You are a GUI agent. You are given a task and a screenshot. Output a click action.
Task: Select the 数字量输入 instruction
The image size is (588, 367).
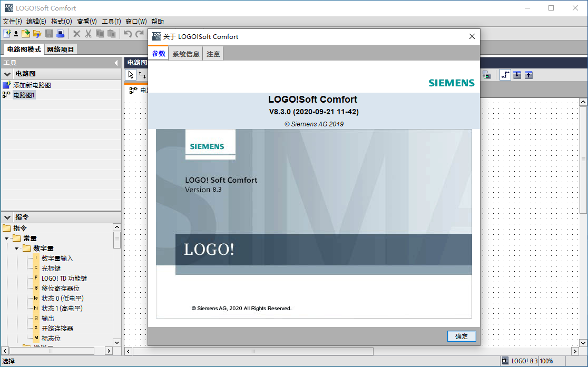click(x=57, y=259)
